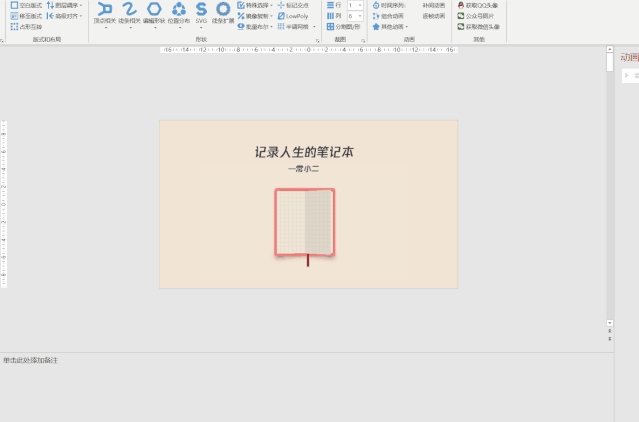Viewport: 639px width, 422px height.
Task: Click the 半调网格 halftone grid icon
Action: tap(281, 26)
